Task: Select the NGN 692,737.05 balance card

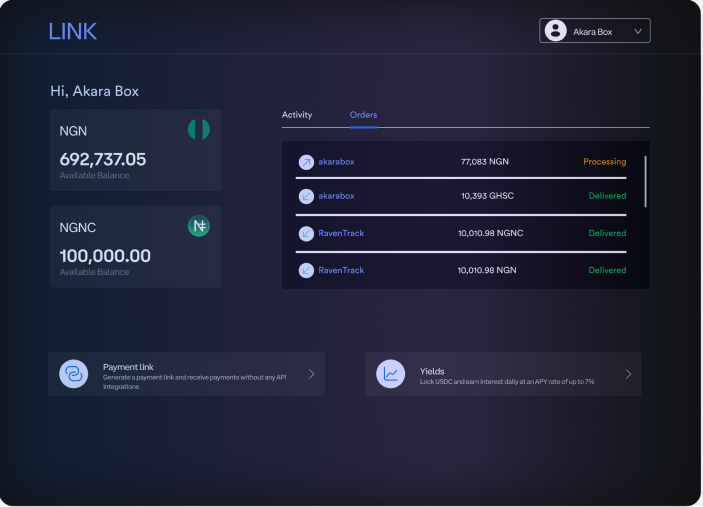Action: (x=135, y=150)
